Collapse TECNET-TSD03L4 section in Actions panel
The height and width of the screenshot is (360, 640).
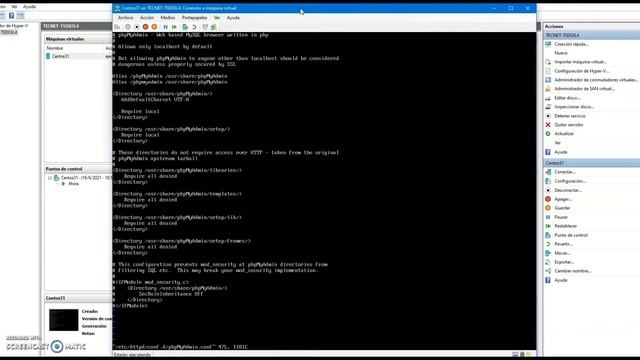592,35
